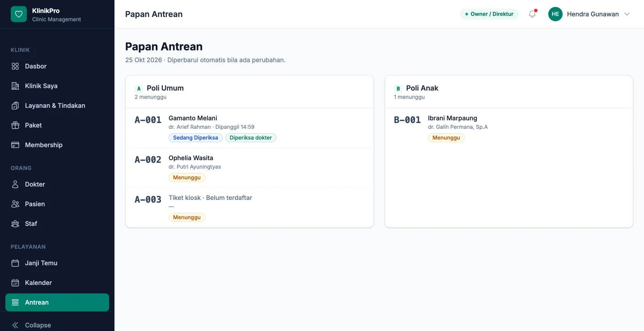
Task: Click patient name Ibrani Marpaung
Action: tap(453, 118)
